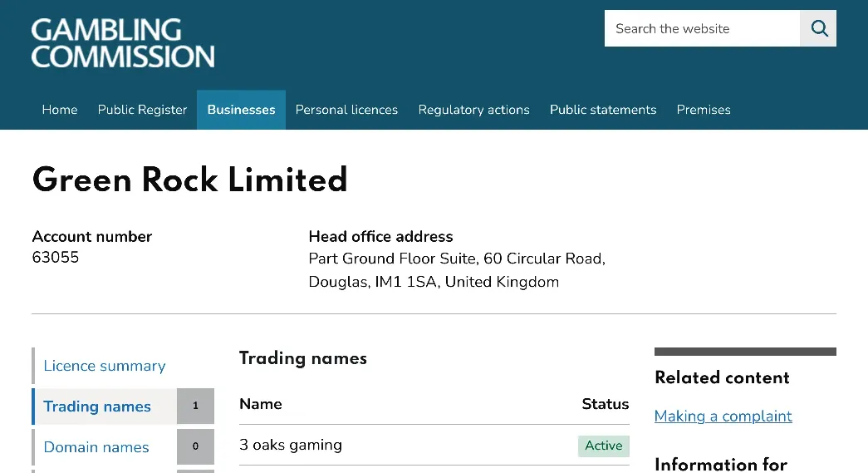Click the head office address text
The height and width of the screenshot is (473, 868).
click(457, 270)
